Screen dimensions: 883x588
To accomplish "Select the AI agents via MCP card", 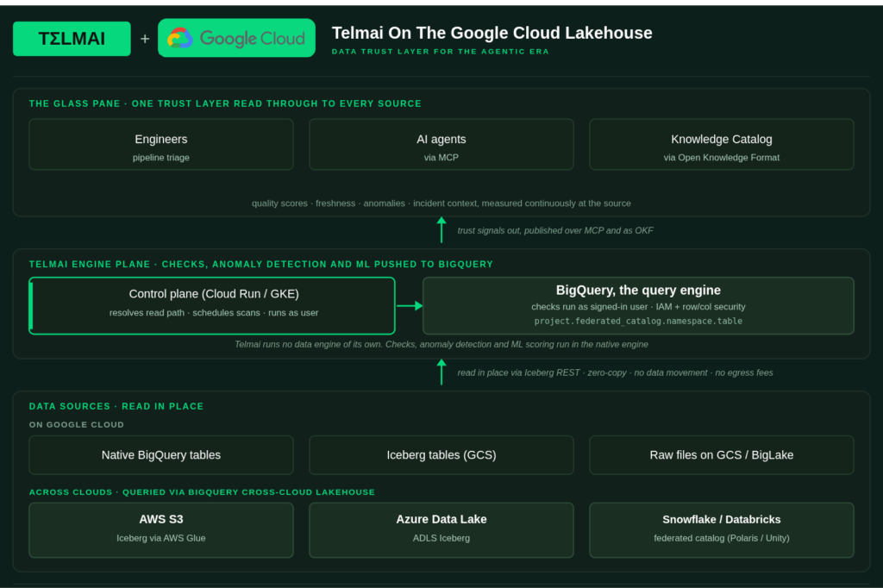I will [x=441, y=144].
